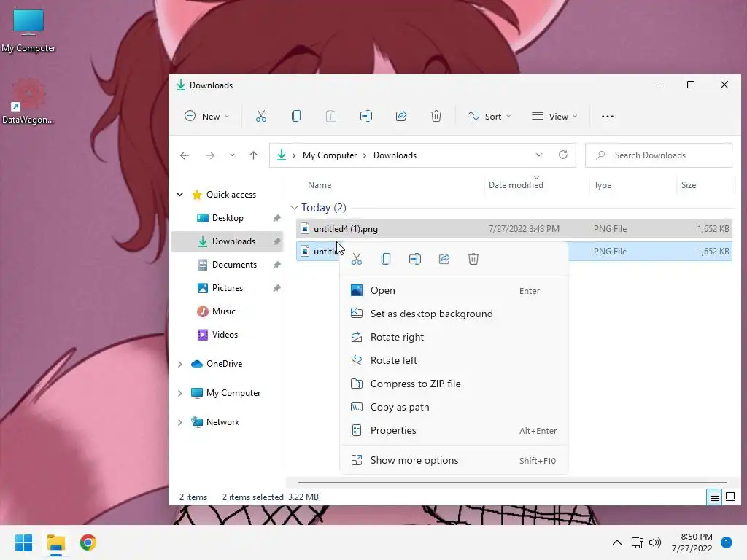747x560 pixels.
Task: Click the horizontal scrollbar in file list
Action: tap(513, 483)
